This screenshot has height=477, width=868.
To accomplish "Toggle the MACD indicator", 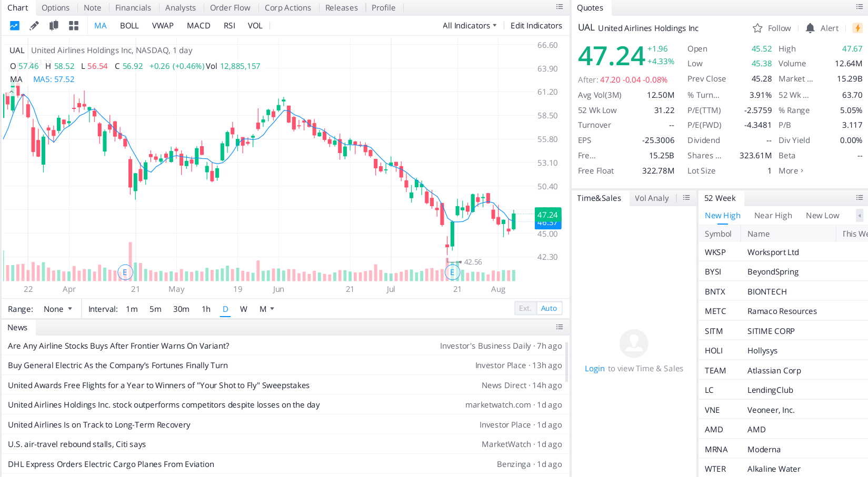I will coord(198,26).
